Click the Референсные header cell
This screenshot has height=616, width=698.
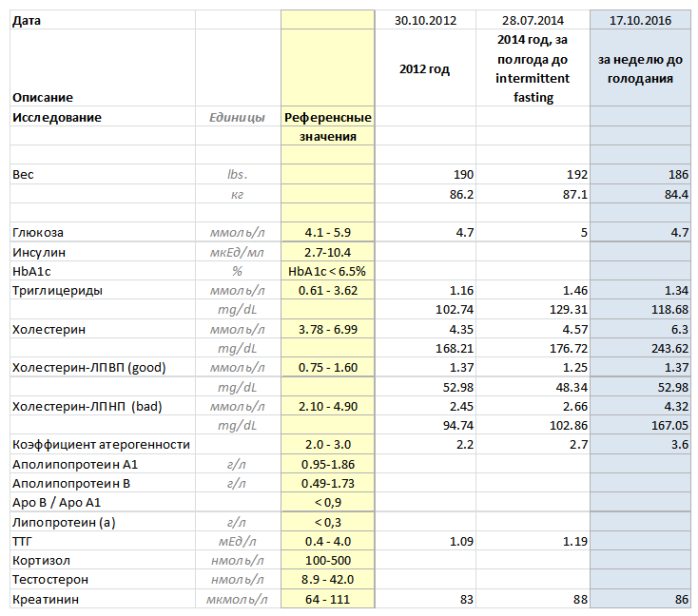click(x=328, y=117)
